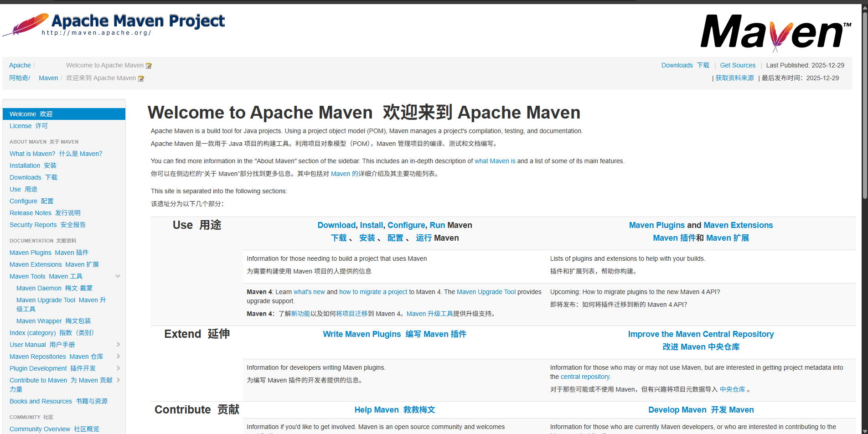The height and width of the screenshot is (434, 868).
Task: Click the Maven breadcrumb link
Action: 48,78
